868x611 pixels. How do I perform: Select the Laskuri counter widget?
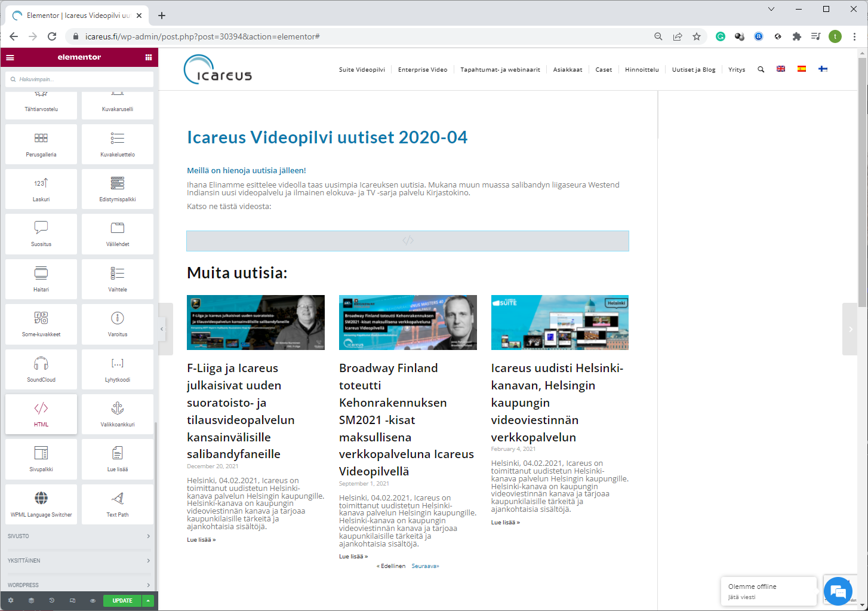coord(41,189)
